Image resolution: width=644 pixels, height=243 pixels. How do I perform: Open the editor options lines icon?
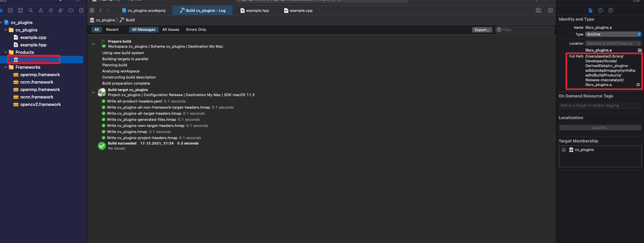pyautogui.click(x=539, y=10)
